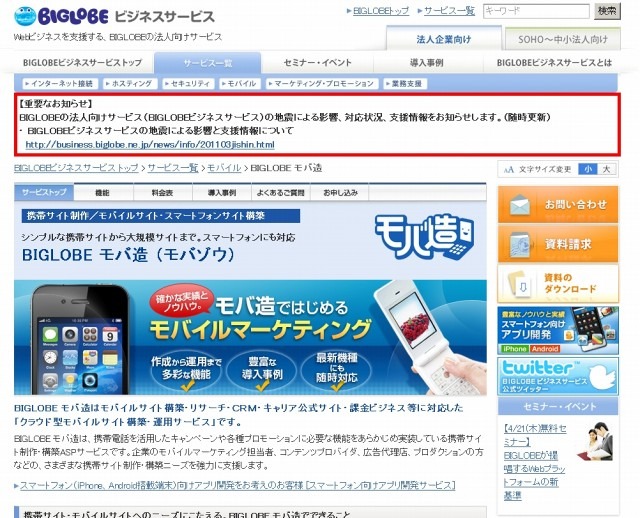The width and height of the screenshot is (640, 518).
Task: Open the 導入事例 nav item in the main menu
Action: 427,63
